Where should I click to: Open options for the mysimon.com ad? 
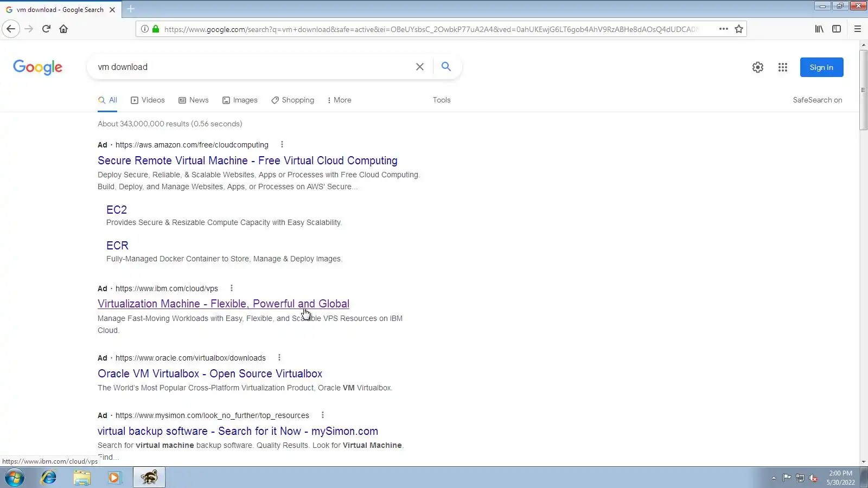click(x=323, y=415)
